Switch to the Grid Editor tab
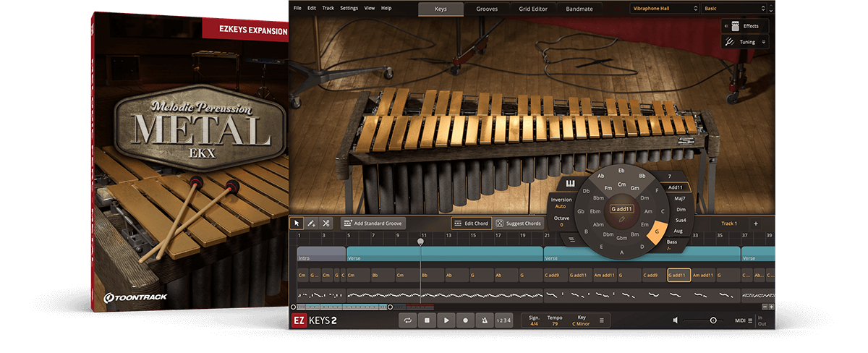The height and width of the screenshot is (353, 868). (x=533, y=9)
